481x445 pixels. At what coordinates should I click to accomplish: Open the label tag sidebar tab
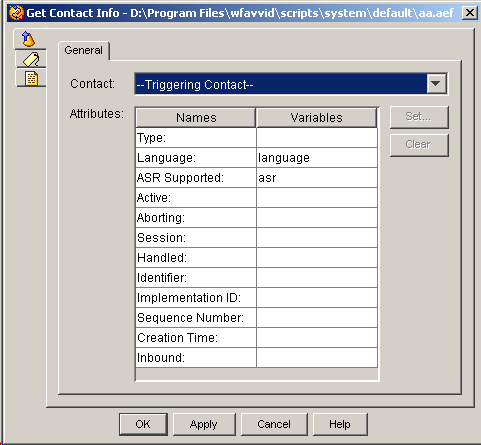pyautogui.click(x=31, y=59)
